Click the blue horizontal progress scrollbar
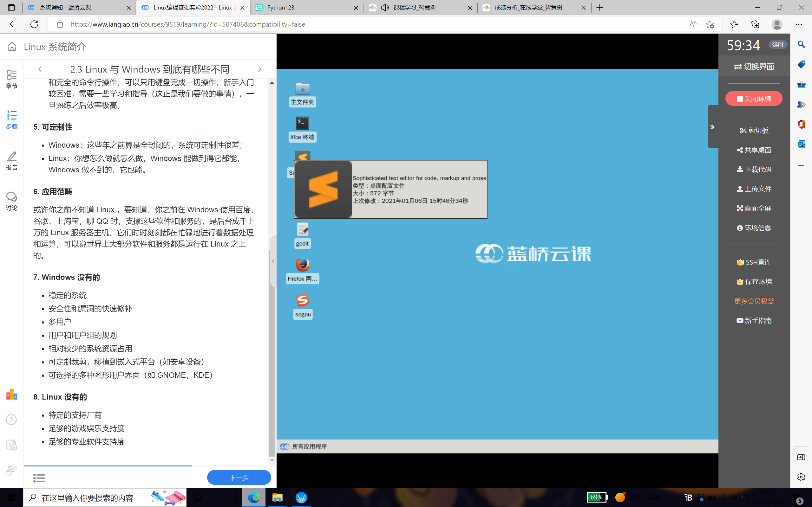 click(108, 466)
